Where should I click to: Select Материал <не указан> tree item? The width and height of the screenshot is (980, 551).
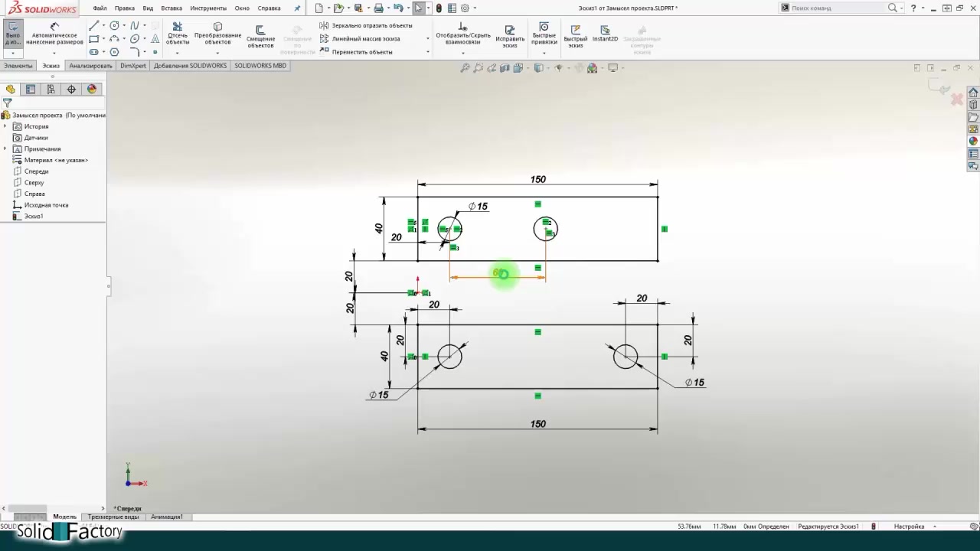51,160
